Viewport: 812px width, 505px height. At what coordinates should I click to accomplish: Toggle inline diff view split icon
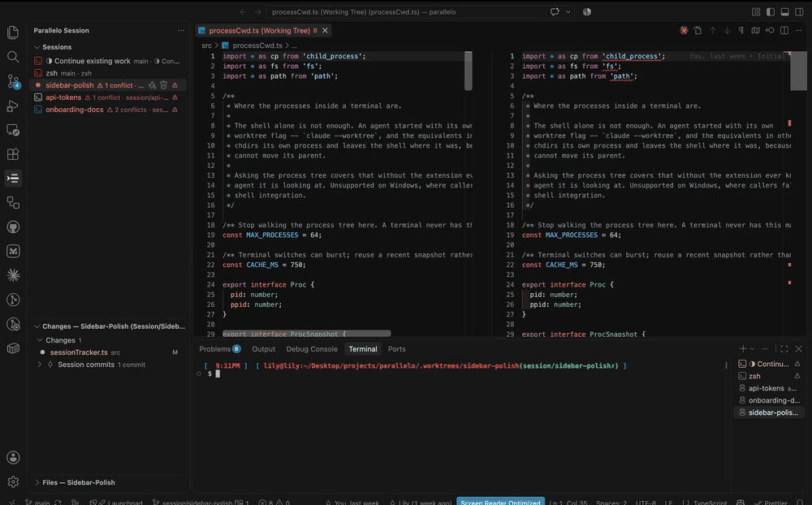click(784, 31)
